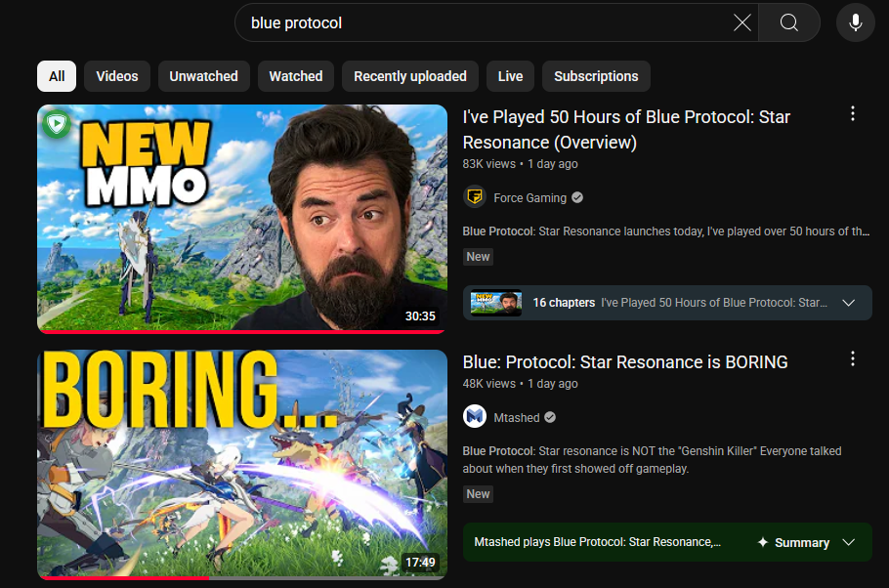This screenshot has height=588, width=889.
Task: Click the 'Star Resonance launches today' description
Action: click(665, 231)
